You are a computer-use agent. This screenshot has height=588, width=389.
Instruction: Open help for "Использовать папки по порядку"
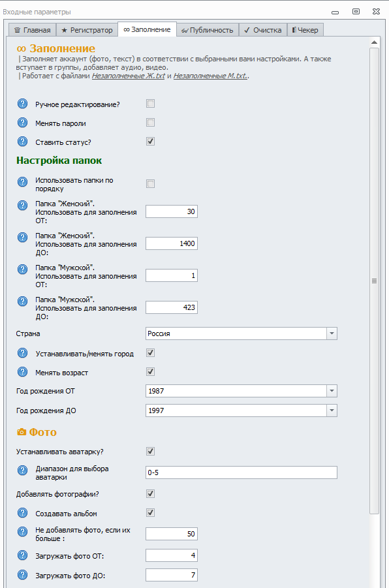click(22, 182)
